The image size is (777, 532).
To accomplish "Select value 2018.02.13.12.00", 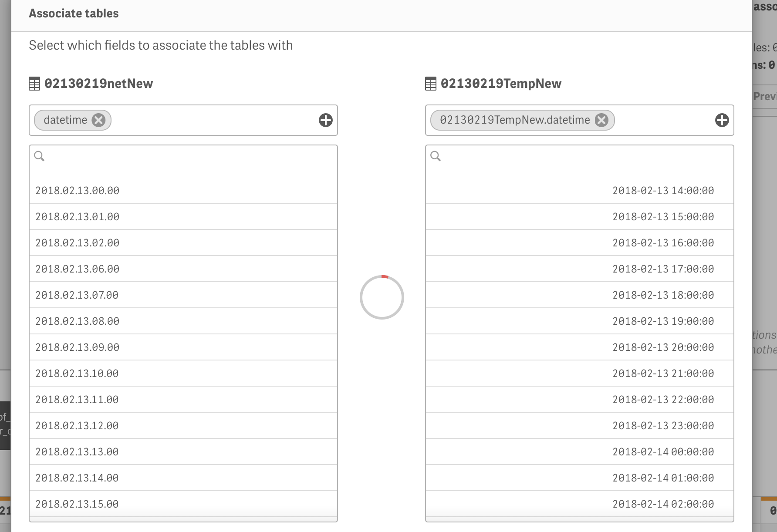I will pyautogui.click(x=183, y=426).
